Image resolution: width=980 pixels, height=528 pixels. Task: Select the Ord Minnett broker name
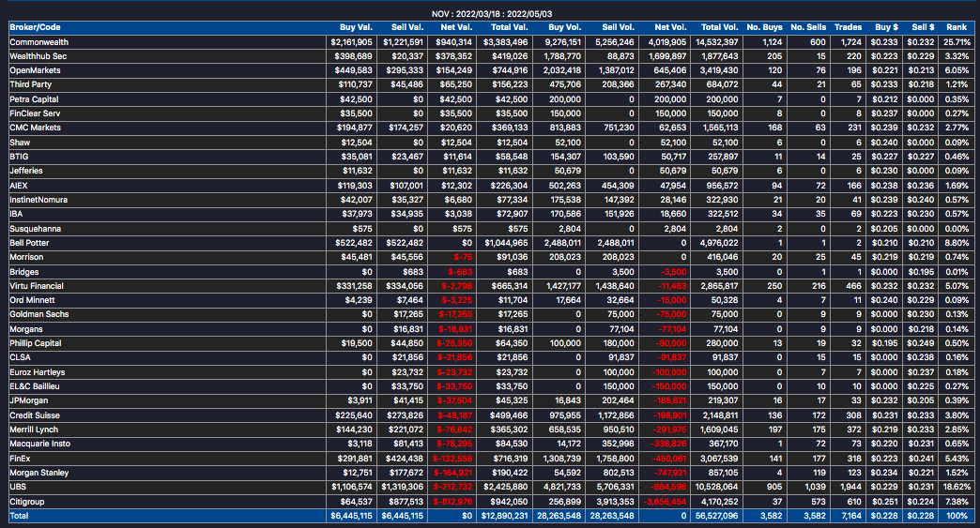click(x=32, y=300)
